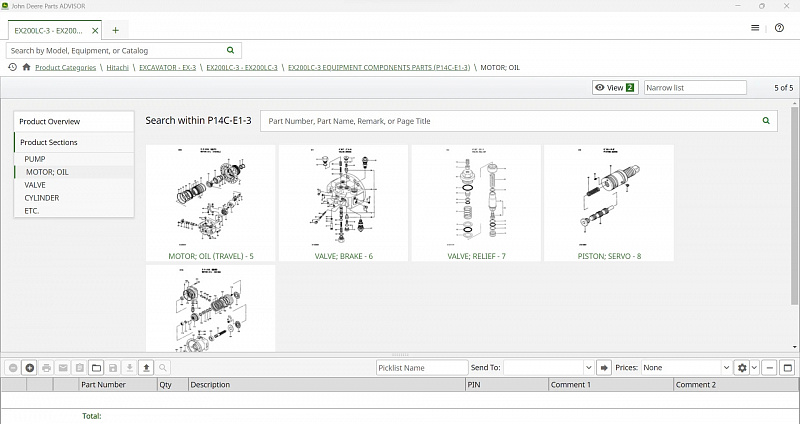Select the Product Overview tab in sidebar

(x=74, y=121)
